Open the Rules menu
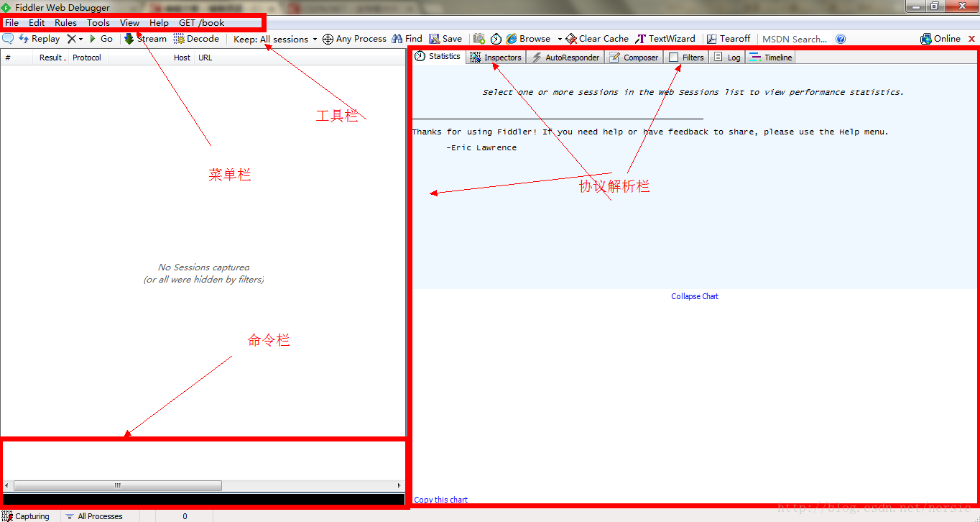Image resolution: width=980 pixels, height=522 pixels. [x=65, y=22]
